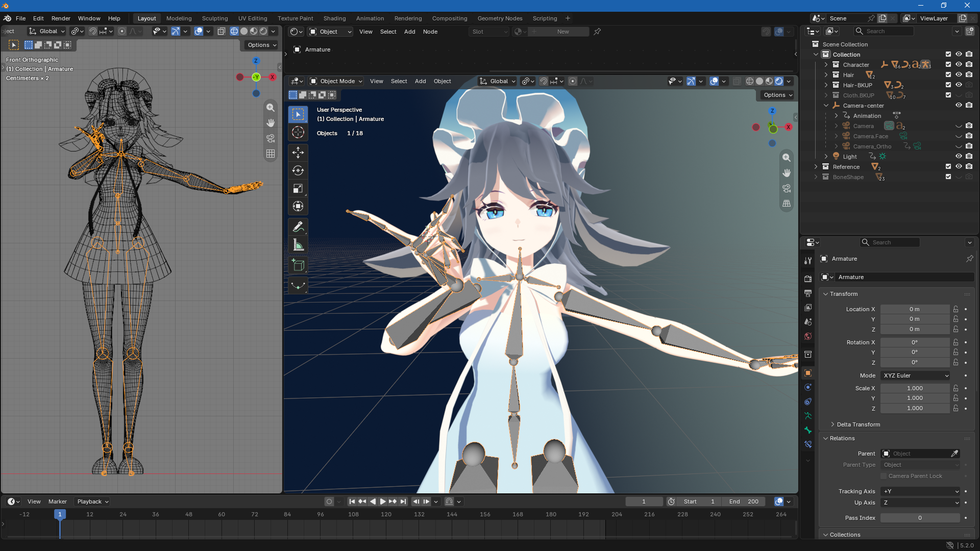Click the zoom magnifier in the Front Orthographic viewport
This screenshot has height=551, width=980.
point(271,108)
